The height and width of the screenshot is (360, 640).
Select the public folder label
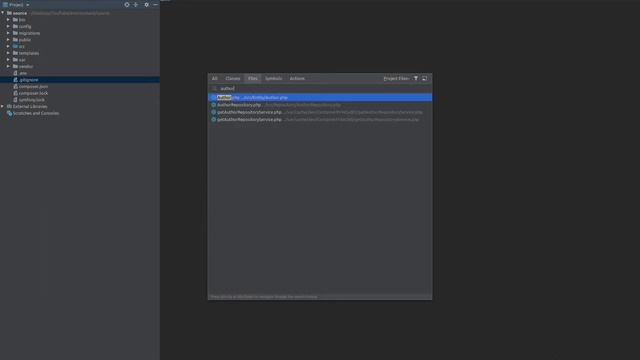(25, 40)
